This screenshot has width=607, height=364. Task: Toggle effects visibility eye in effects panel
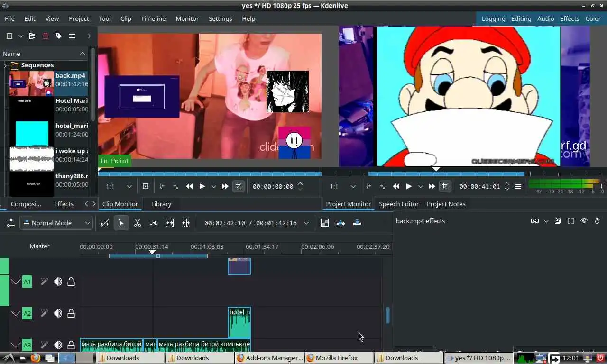584,221
